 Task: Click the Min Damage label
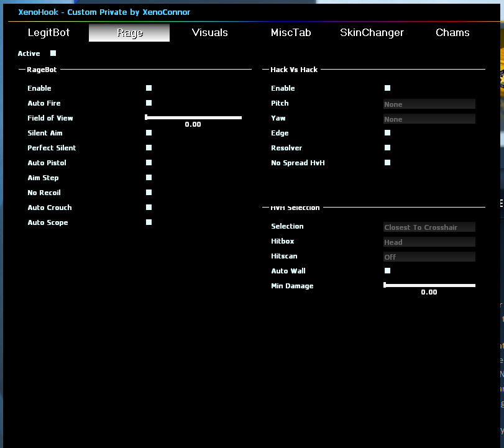292,286
